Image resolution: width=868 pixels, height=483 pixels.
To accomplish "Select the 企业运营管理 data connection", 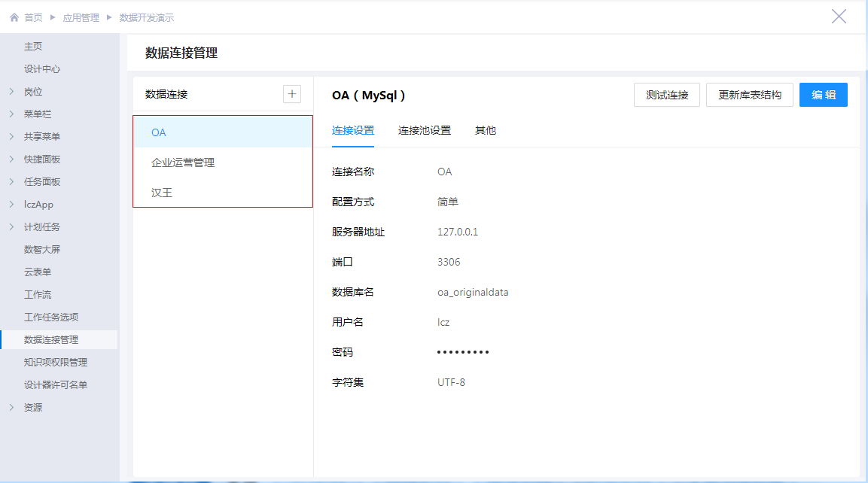I will click(x=183, y=163).
